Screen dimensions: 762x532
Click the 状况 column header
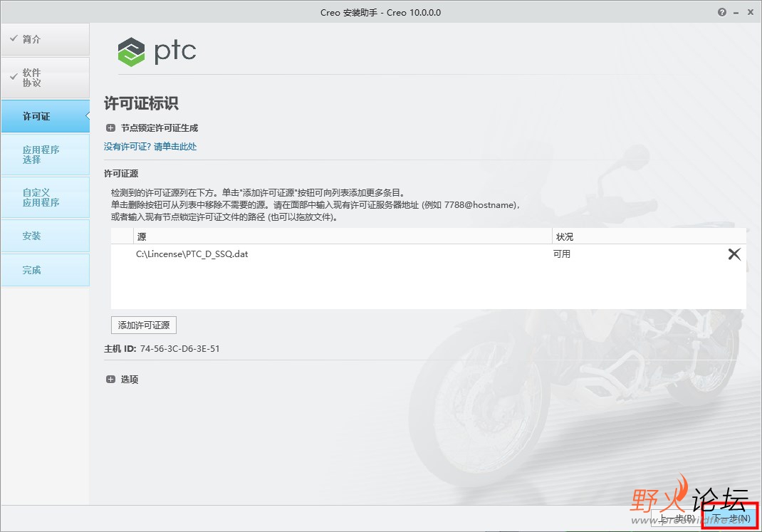[x=649, y=236]
